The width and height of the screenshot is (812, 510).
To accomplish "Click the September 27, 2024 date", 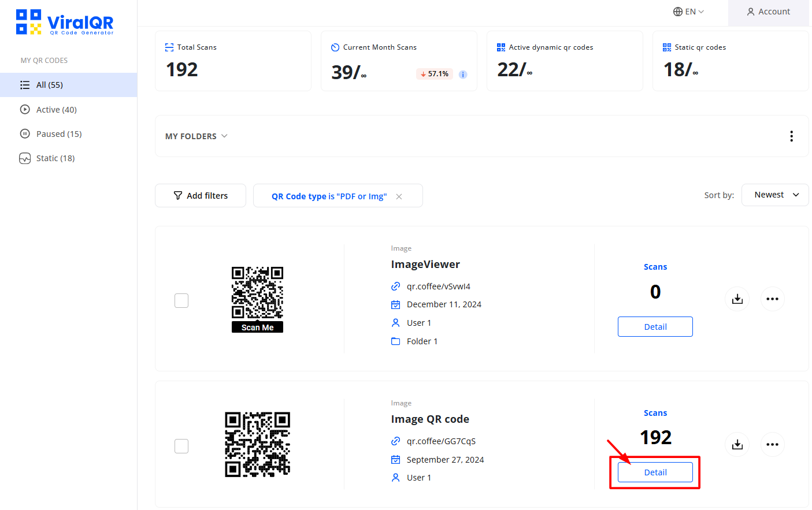I will pyautogui.click(x=445, y=460).
